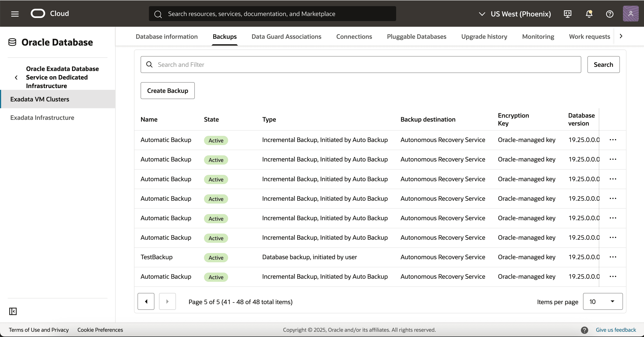This screenshot has width=644, height=337.
Task: Open actions menu for the TestBackup row
Action: [x=613, y=257]
